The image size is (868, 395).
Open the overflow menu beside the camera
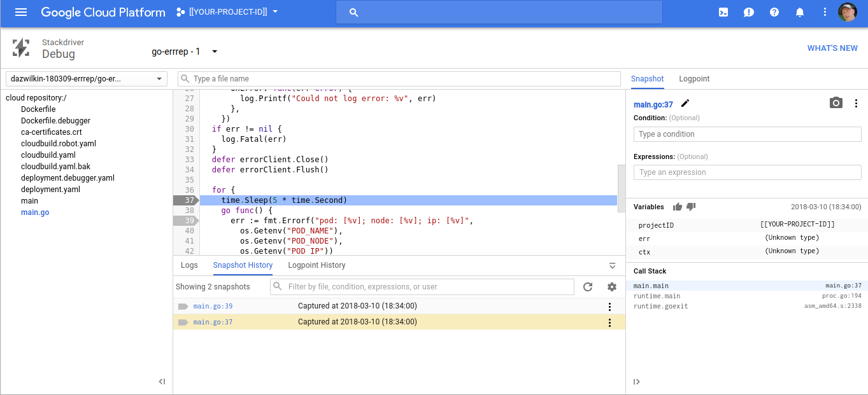[857, 102]
